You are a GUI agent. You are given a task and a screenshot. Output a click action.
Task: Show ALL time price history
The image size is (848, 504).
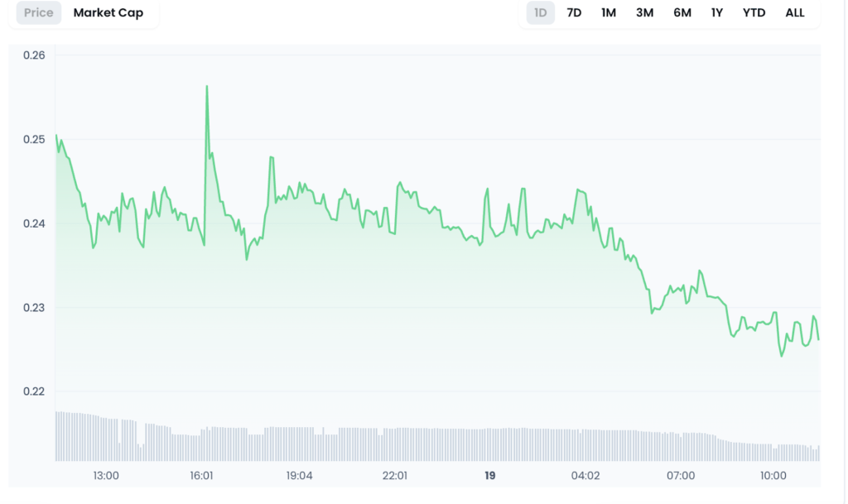coord(795,13)
